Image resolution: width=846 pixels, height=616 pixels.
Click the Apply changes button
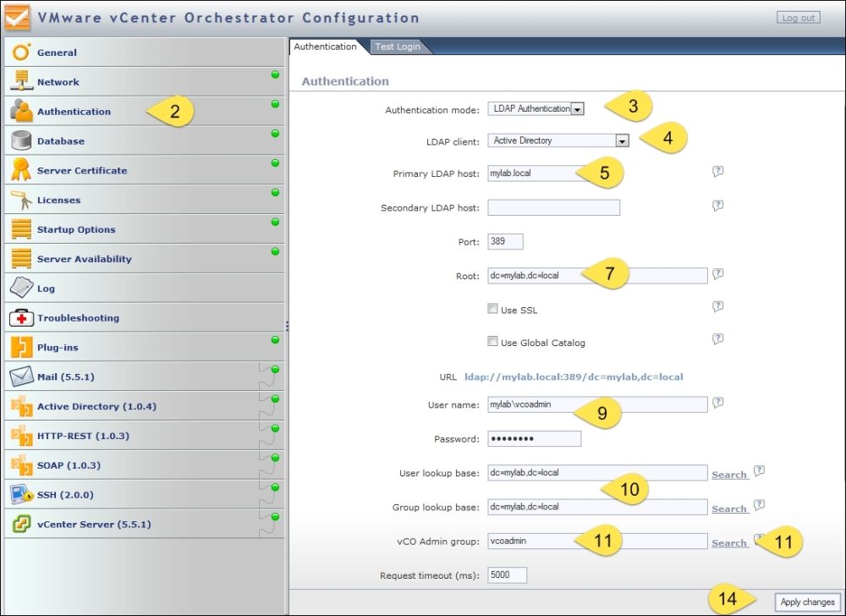click(807, 602)
